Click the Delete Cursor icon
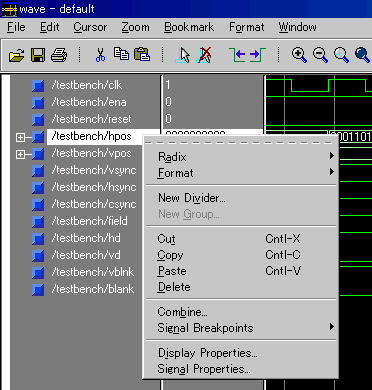 pyautogui.click(x=204, y=55)
